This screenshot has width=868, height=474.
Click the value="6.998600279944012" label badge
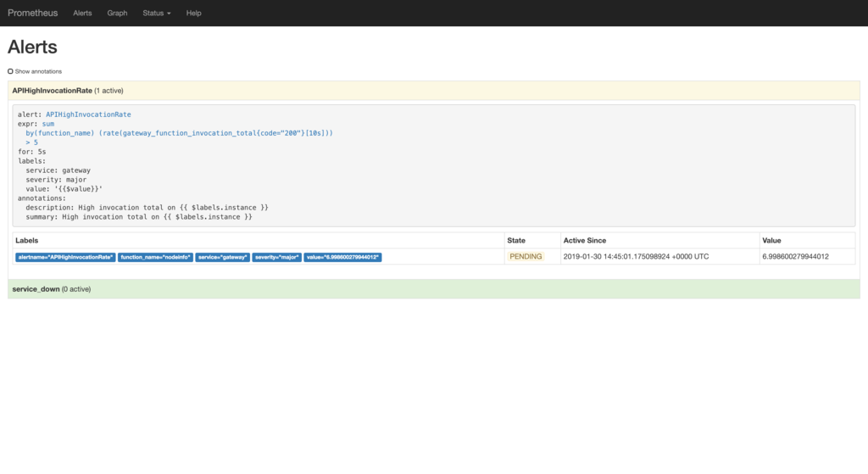[x=342, y=257]
